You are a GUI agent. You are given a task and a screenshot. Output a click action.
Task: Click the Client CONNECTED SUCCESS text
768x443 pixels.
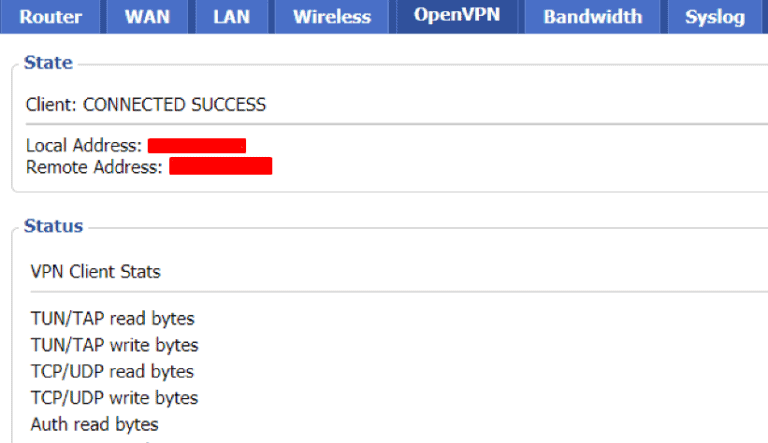[x=146, y=104]
